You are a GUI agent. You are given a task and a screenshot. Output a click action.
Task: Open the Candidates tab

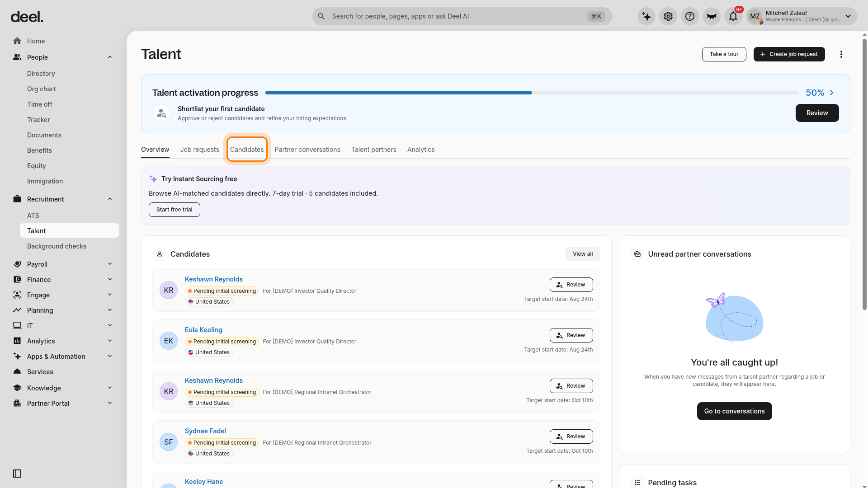click(x=247, y=150)
